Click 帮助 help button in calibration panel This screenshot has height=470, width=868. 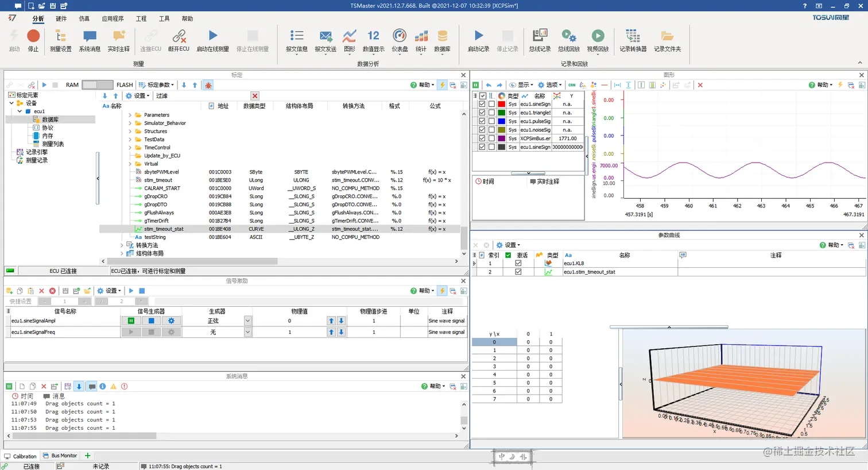[x=422, y=85]
